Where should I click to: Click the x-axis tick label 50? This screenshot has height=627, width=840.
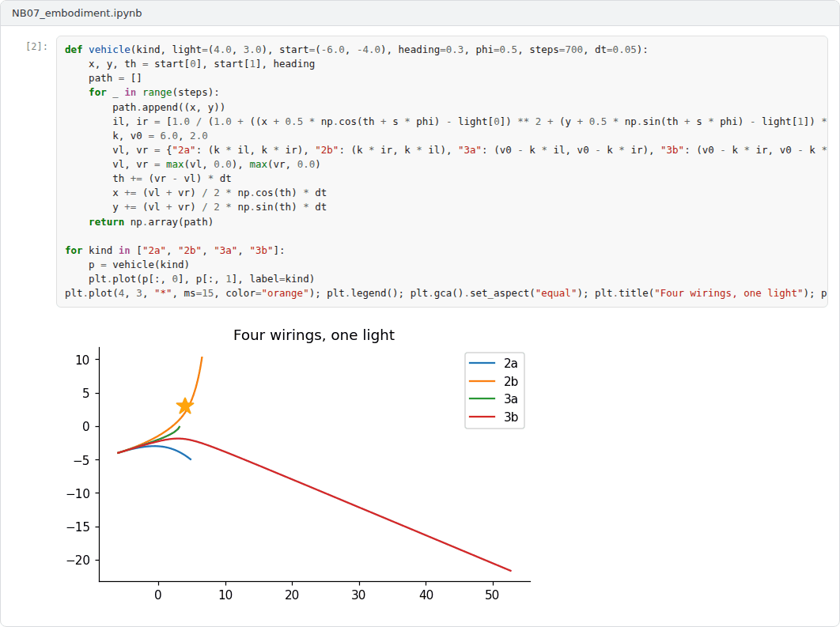tap(492, 595)
